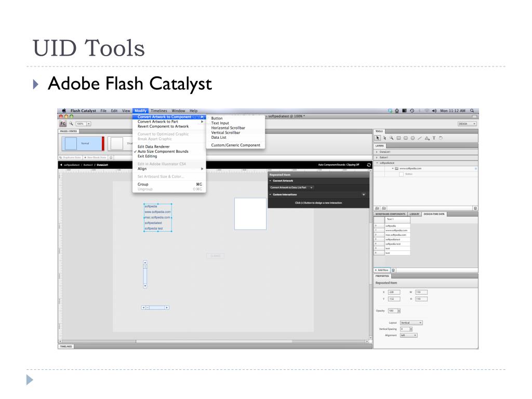This screenshot has width=532, height=399.
Task: Adjust the Opacity stepper arrows
Action: tap(399, 311)
